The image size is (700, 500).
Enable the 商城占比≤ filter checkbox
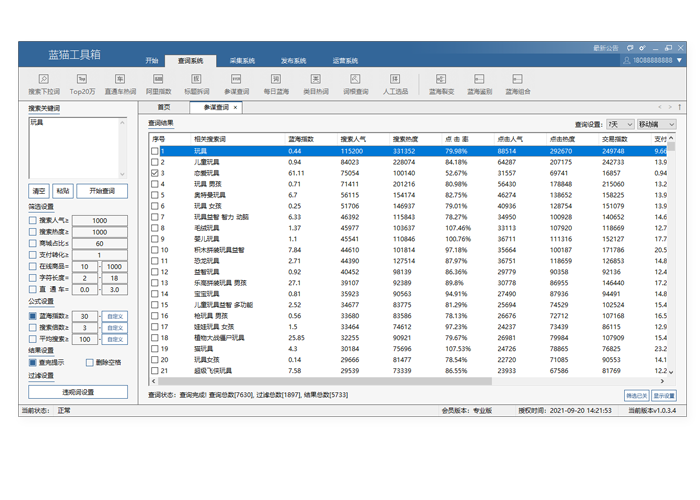(33, 243)
